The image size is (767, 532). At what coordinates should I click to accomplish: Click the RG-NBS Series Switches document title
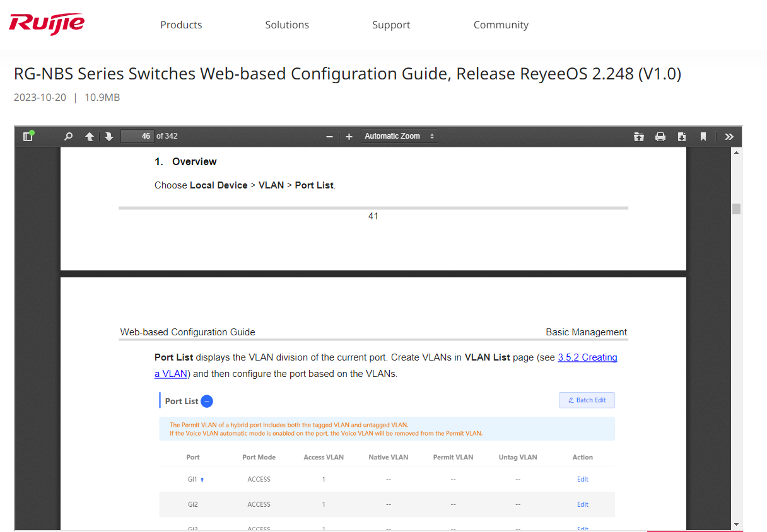click(348, 74)
